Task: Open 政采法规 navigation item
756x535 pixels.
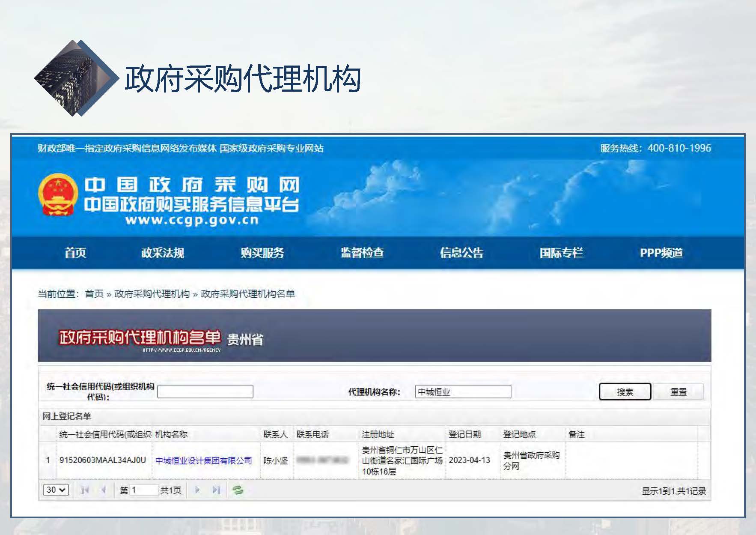Action: tap(163, 253)
